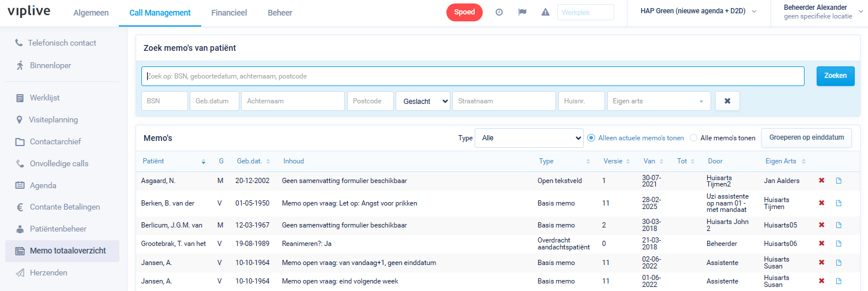Click the clock icon in top bar
The image size is (868, 291).
coord(499,13)
